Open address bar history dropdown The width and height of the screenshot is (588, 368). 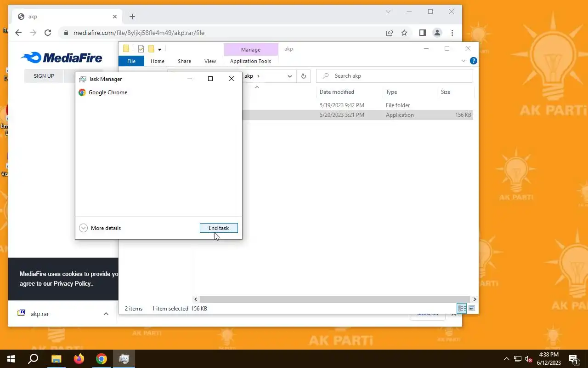pos(290,76)
